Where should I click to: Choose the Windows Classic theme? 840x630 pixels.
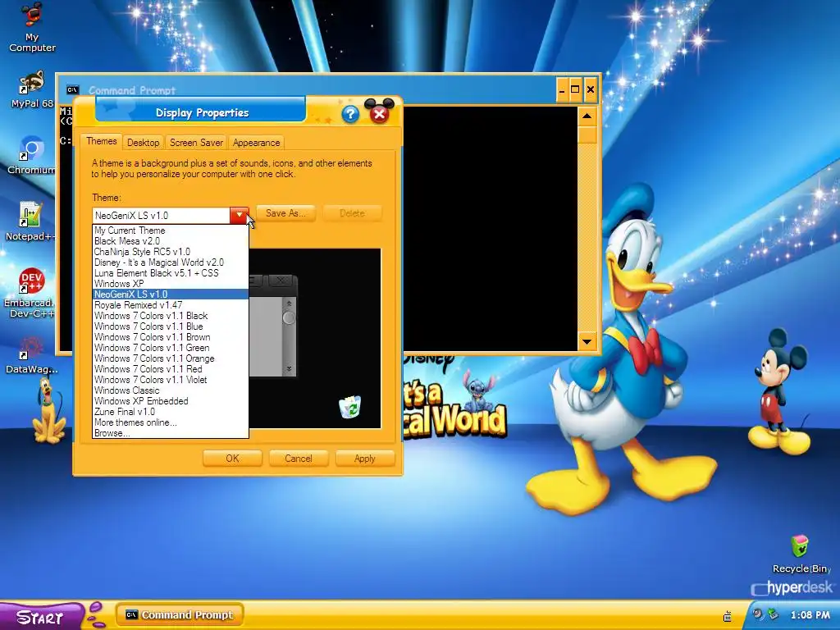(171, 390)
